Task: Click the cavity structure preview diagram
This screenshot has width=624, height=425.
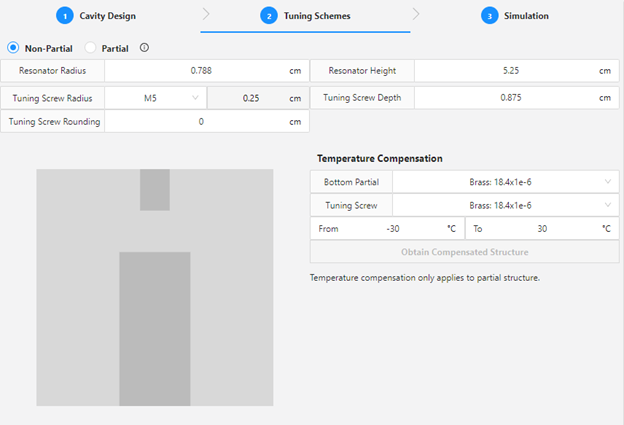Action: point(155,287)
